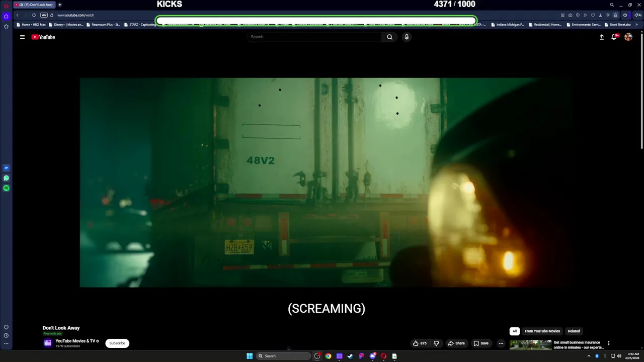Show hidden system tray icons chevron
This screenshot has width=644, height=362.
(589, 356)
